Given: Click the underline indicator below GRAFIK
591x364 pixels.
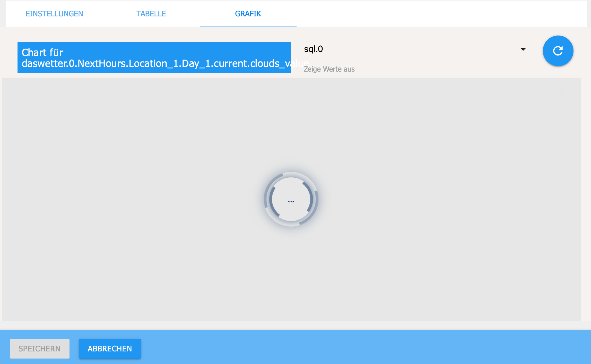Looking at the screenshot, I should pos(248,26).
